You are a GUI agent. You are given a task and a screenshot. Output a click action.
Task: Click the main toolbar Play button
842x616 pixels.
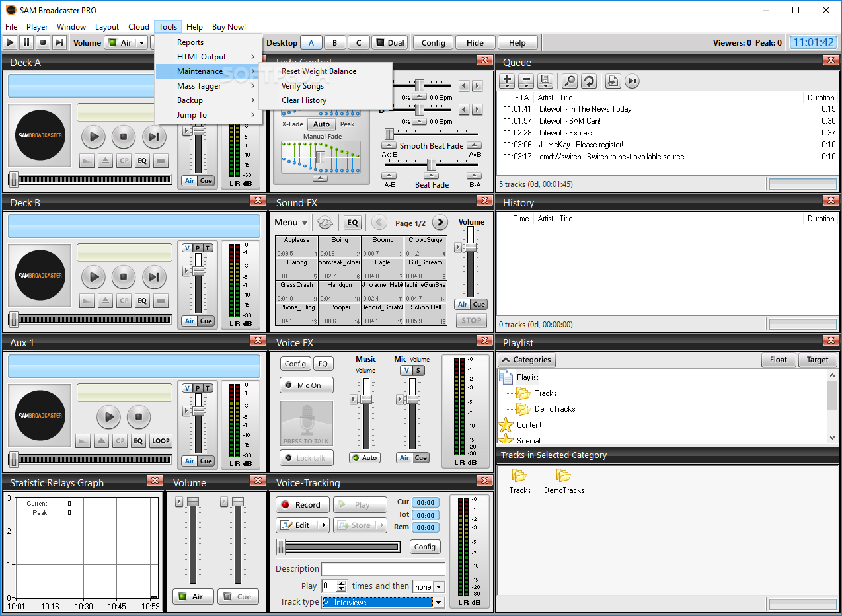pyautogui.click(x=10, y=42)
